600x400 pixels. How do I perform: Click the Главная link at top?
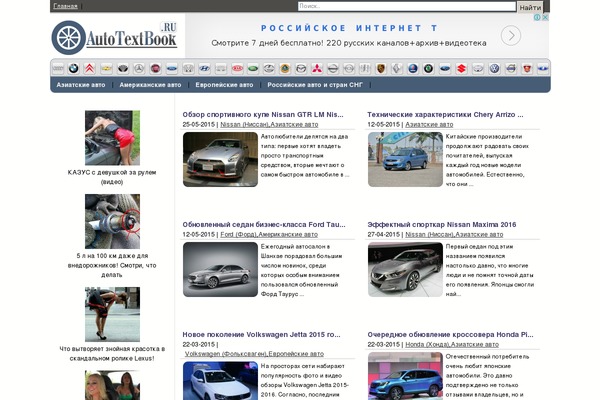click(65, 6)
